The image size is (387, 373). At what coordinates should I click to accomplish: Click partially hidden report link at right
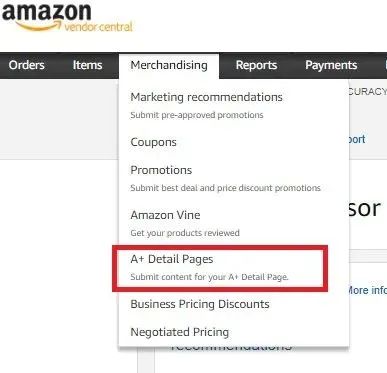click(x=357, y=139)
